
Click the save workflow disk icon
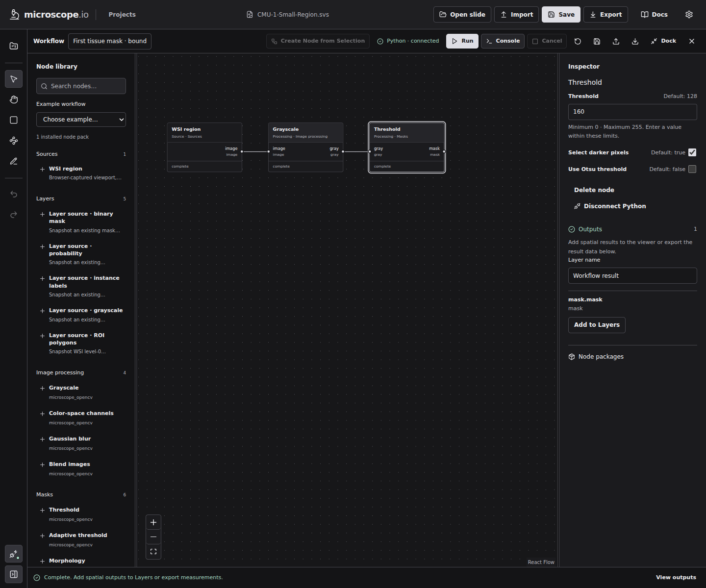tap(597, 41)
